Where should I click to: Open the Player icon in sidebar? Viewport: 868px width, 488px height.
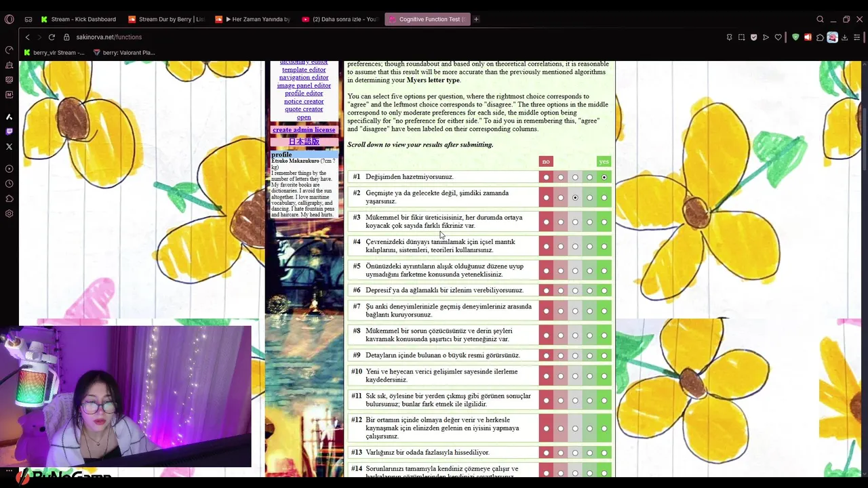[9, 169]
